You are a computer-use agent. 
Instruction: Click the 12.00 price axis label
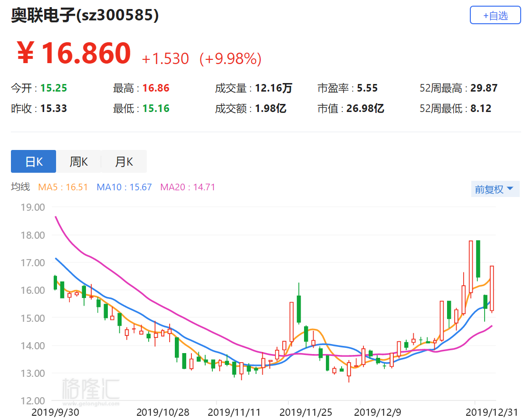tap(33, 401)
